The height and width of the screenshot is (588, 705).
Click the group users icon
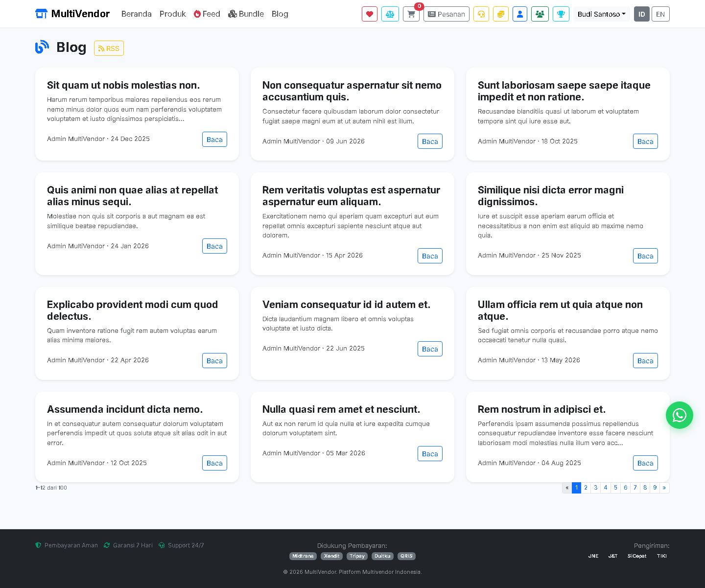pos(540,14)
